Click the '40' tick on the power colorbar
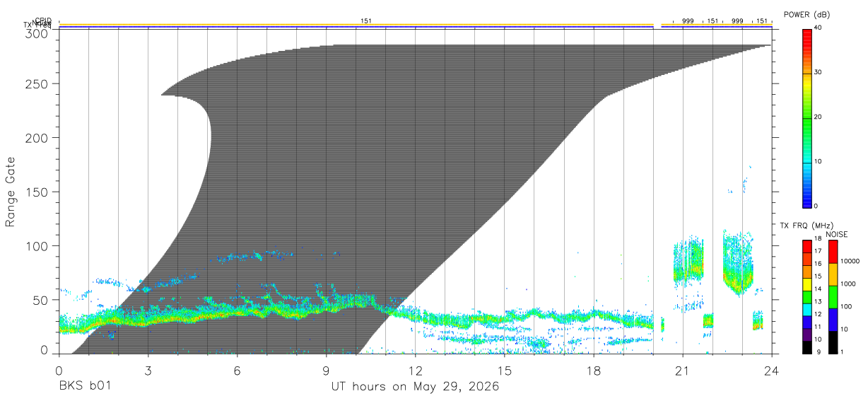The image size is (868, 401). [x=819, y=28]
